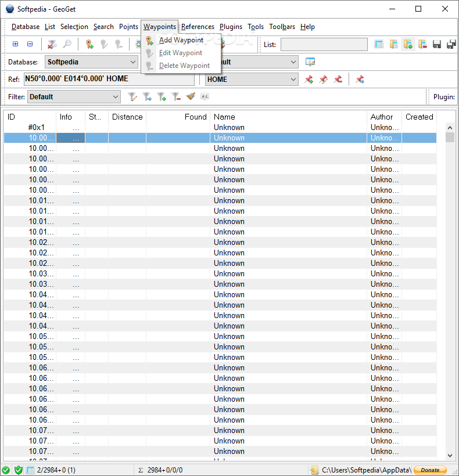
Task: Click inside the List text field
Action: point(324,44)
